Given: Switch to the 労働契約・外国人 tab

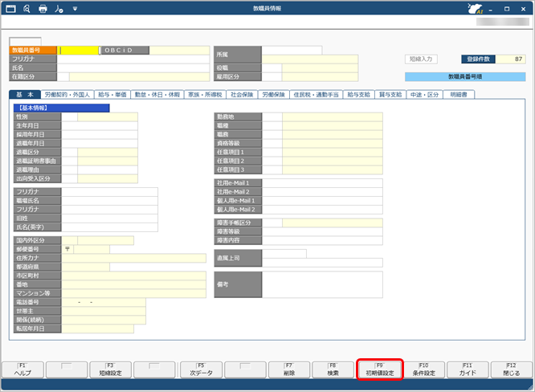Looking at the screenshot, I should click(68, 94).
